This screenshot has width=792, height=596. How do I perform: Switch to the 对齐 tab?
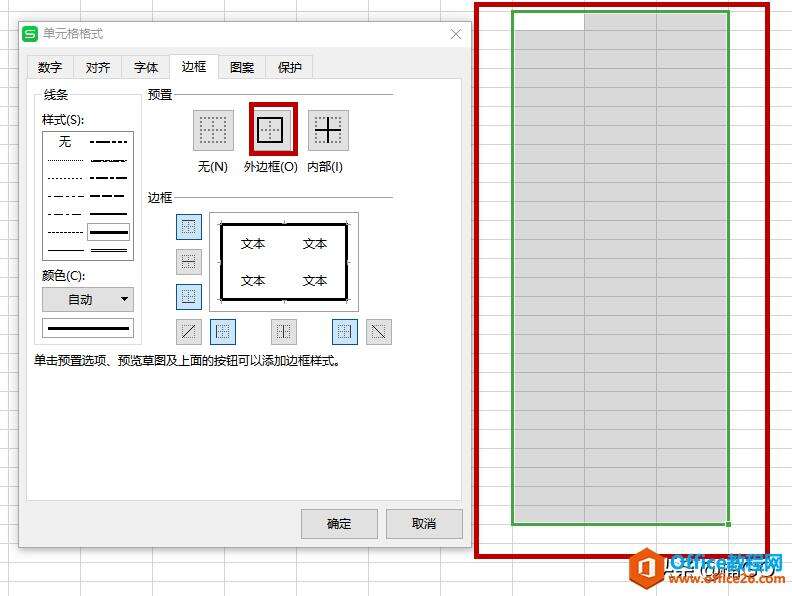[x=97, y=67]
